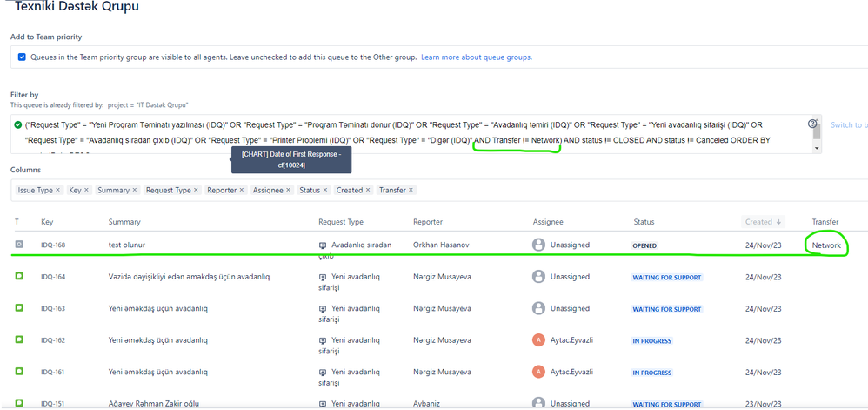Click the T issue type column header
868x410 pixels.
[x=17, y=222]
